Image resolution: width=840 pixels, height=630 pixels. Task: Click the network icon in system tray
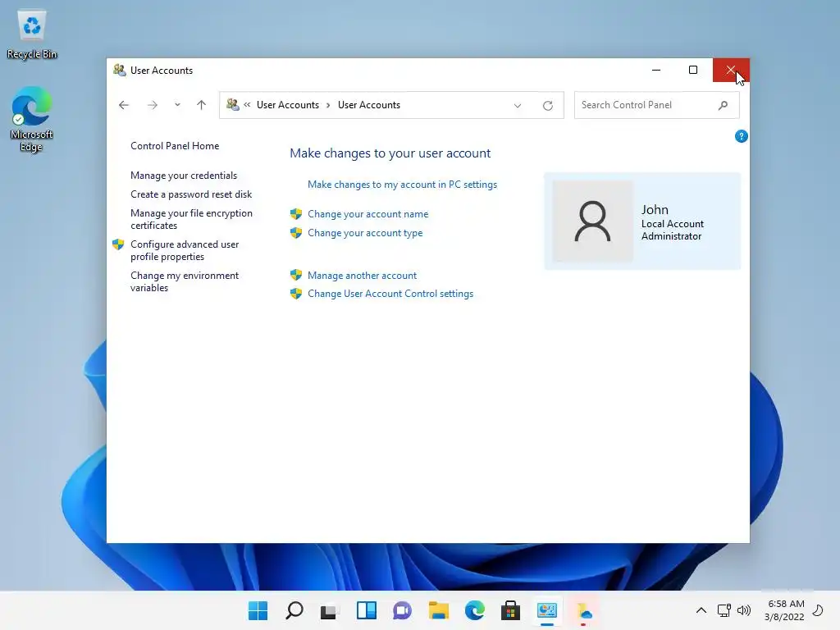tap(724, 610)
